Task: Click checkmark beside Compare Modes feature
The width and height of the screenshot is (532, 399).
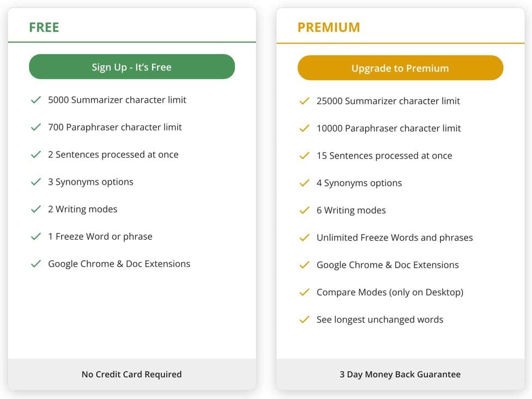Action: click(305, 292)
